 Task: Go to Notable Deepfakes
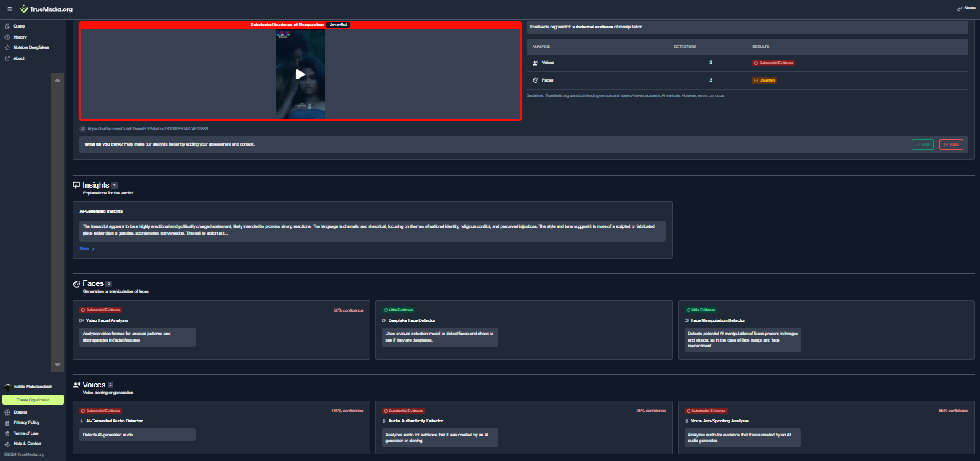(x=31, y=47)
